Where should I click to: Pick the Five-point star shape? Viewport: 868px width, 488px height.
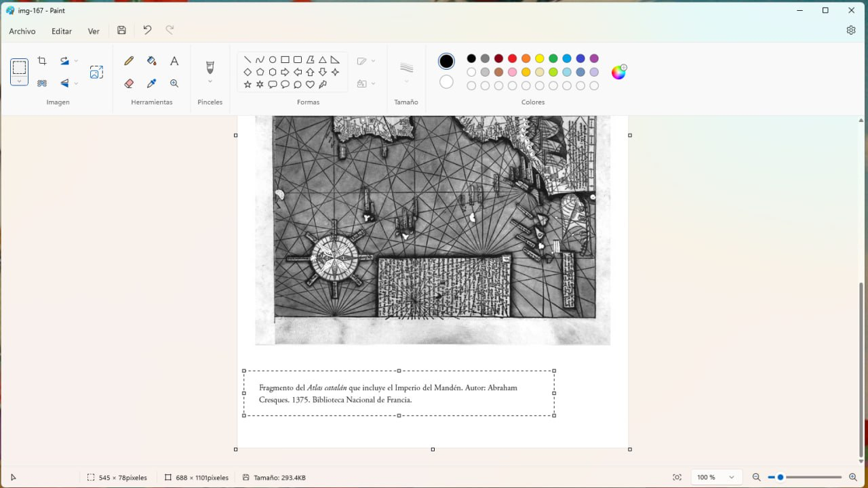(248, 85)
